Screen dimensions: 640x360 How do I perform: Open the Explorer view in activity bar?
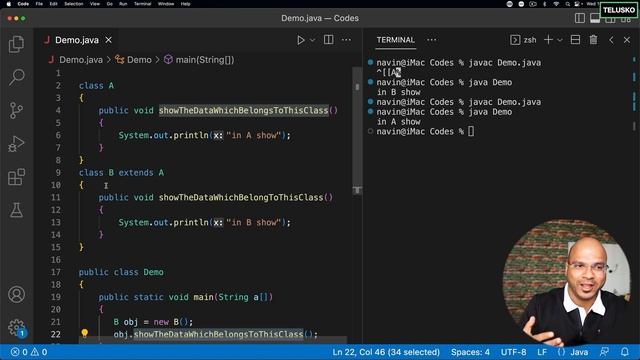(x=16, y=44)
